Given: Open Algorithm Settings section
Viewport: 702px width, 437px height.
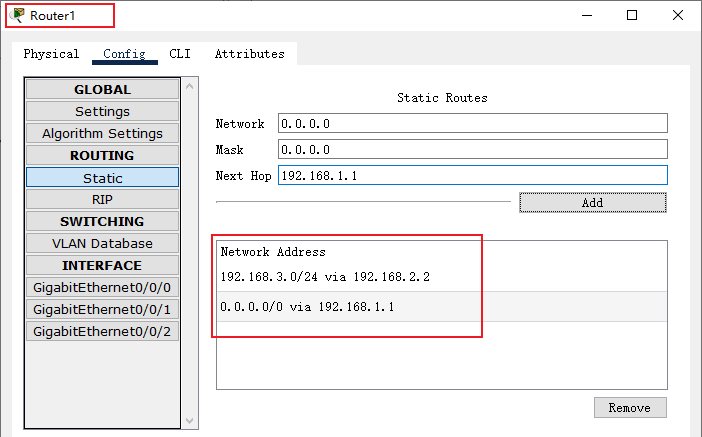Looking at the screenshot, I should click(102, 133).
